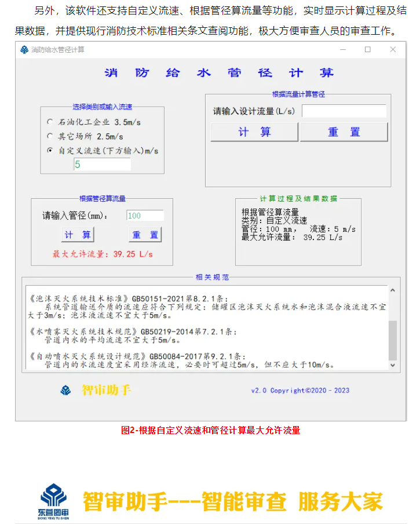Click the 类别: 自定义流速 result line
420x524 pixels.
tap(274, 221)
